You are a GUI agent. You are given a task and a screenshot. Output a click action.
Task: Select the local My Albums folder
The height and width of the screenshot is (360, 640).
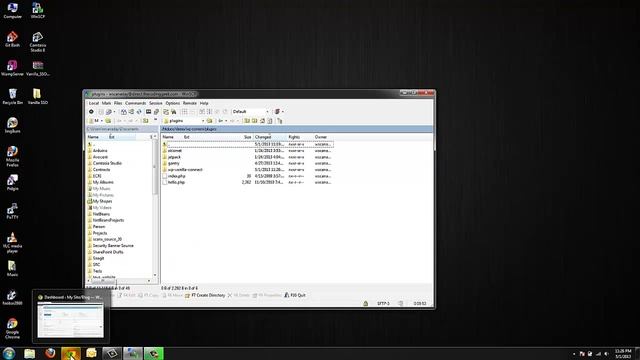pyautogui.click(x=103, y=182)
